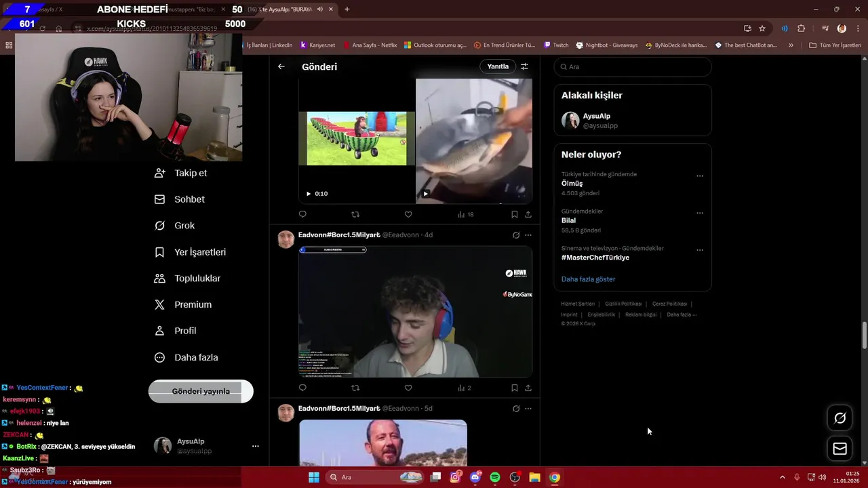This screenshot has width=868, height=488.
Task: Open Grok icon on the 4d post
Action: tap(516, 235)
